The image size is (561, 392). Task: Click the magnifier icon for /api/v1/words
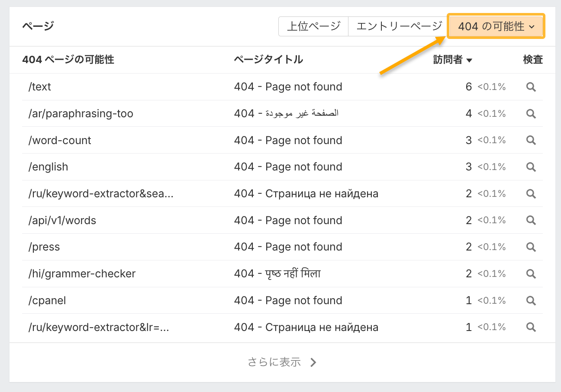tap(531, 220)
